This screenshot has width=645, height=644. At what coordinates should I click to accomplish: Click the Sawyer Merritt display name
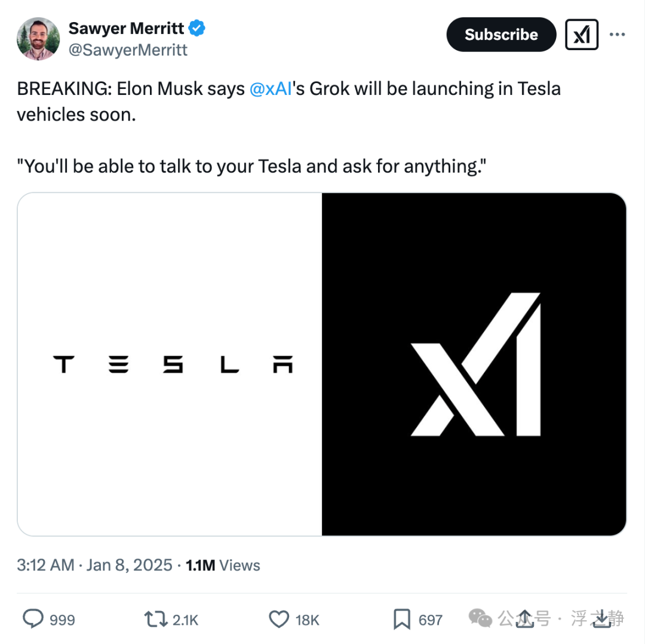[x=126, y=29]
